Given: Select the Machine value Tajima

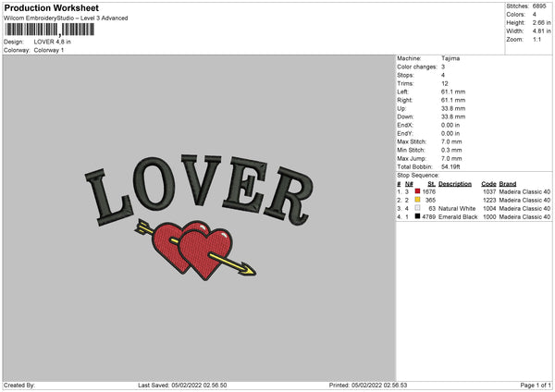Looking at the screenshot, I should coord(450,58).
